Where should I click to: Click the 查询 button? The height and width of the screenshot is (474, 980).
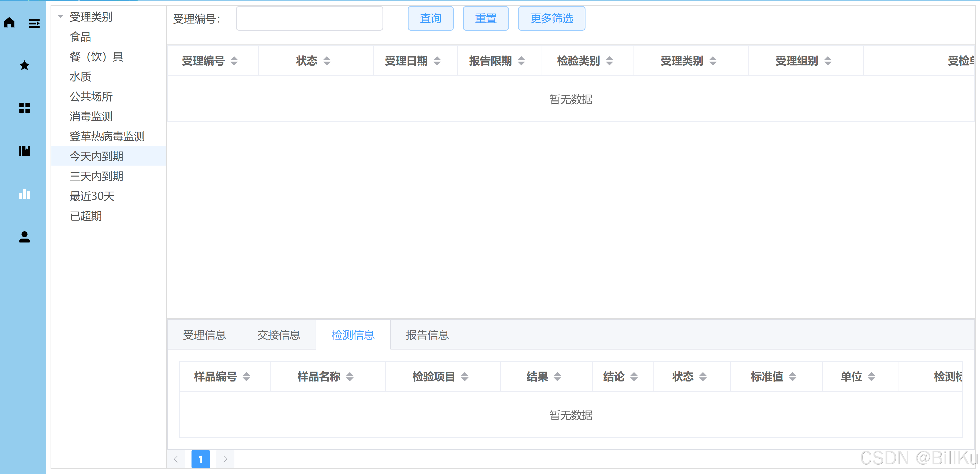click(430, 18)
